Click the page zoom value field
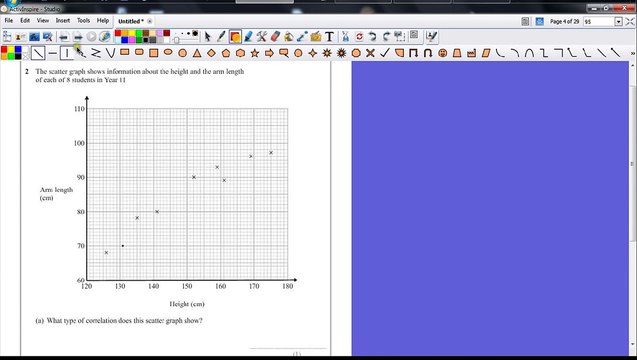This screenshot has height=360, width=637. [599, 22]
